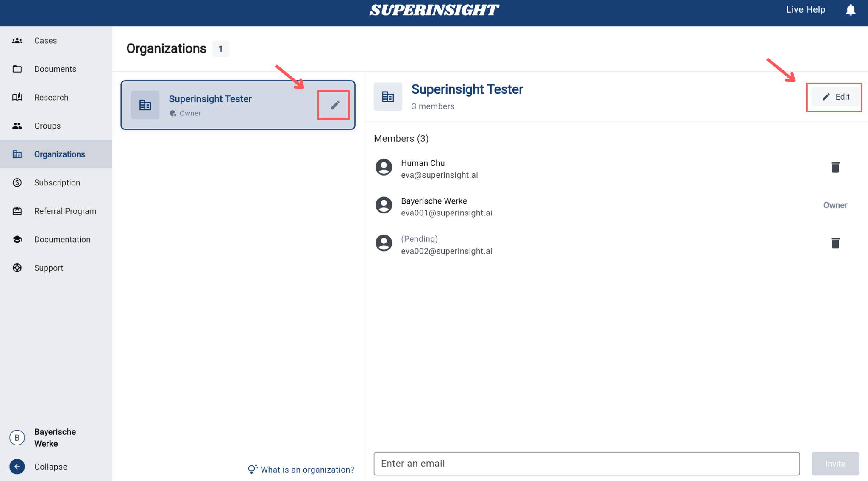Viewport: 868px width, 481px height.
Task: Open Referral Program page
Action: [x=56, y=211]
